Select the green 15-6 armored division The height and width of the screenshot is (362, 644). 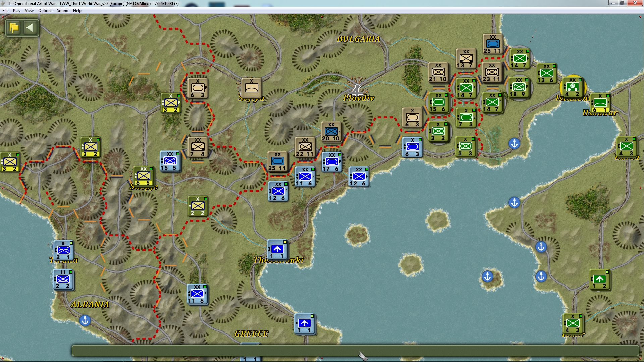(438, 102)
